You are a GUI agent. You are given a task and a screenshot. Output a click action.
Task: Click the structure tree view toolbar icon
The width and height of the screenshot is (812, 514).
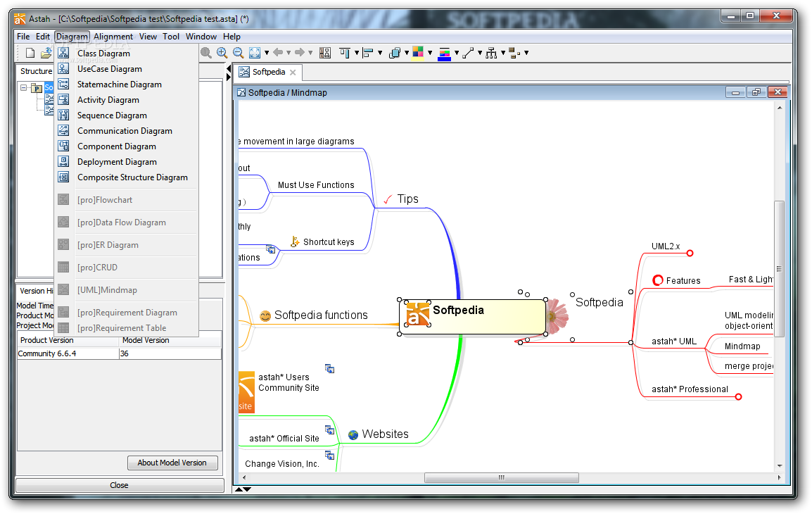pos(325,53)
